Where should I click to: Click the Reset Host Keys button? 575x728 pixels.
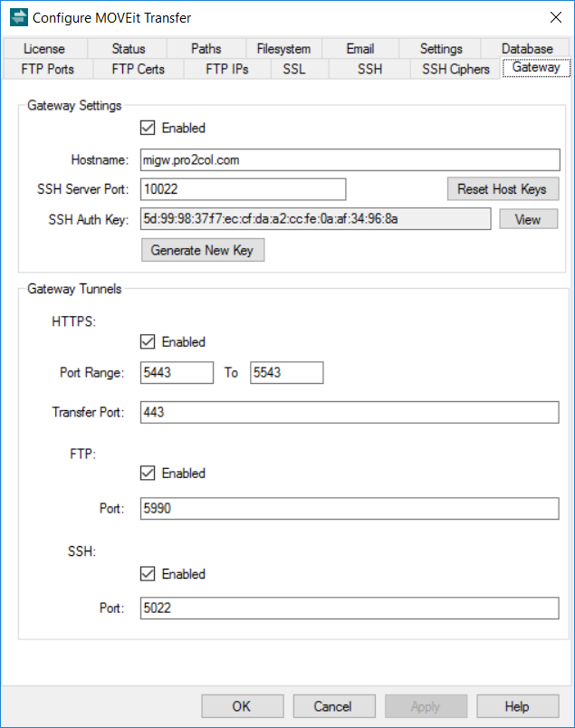point(503,189)
